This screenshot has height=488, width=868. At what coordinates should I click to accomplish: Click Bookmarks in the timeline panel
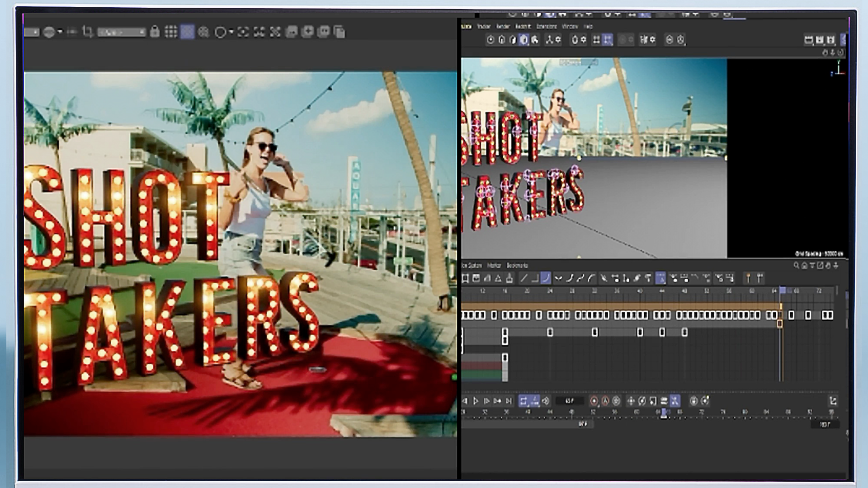[517, 265]
